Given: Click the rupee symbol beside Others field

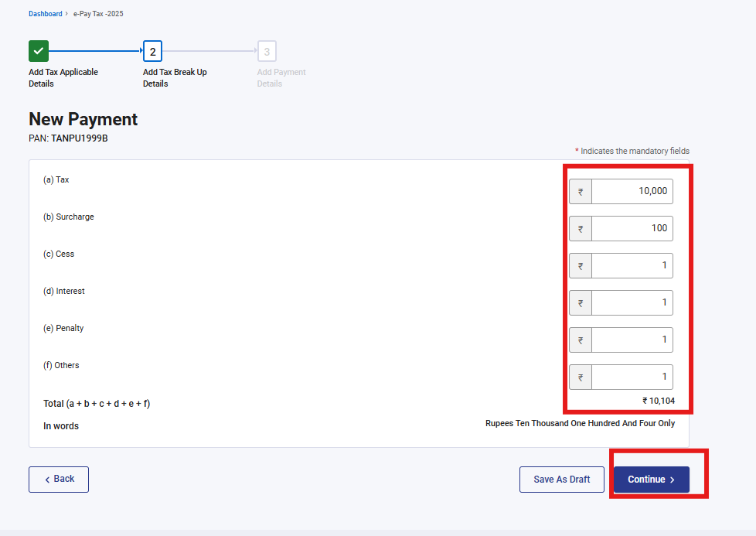Looking at the screenshot, I should click(x=581, y=377).
